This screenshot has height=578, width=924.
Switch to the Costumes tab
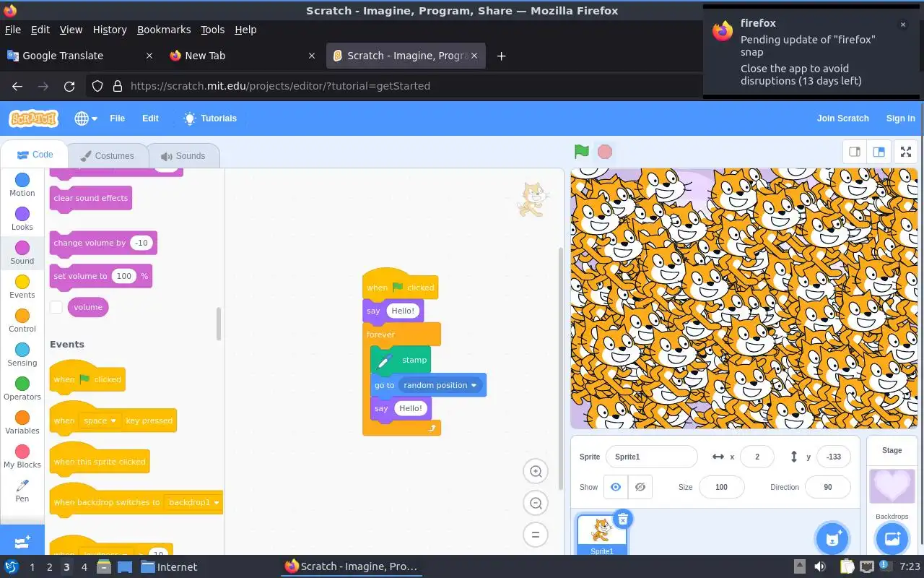[x=108, y=155]
